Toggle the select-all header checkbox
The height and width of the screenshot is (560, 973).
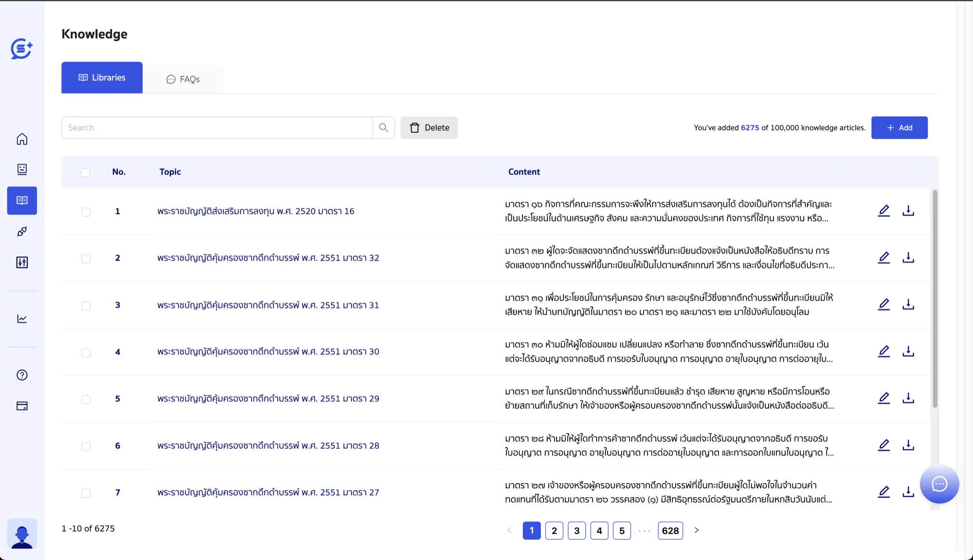[x=86, y=172]
